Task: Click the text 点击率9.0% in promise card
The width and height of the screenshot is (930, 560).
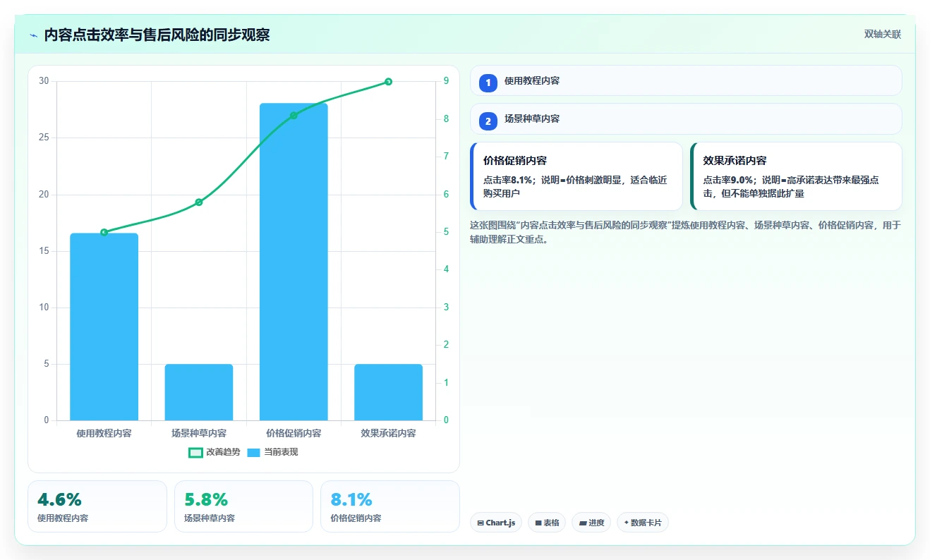Action: pyautogui.click(x=729, y=180)
